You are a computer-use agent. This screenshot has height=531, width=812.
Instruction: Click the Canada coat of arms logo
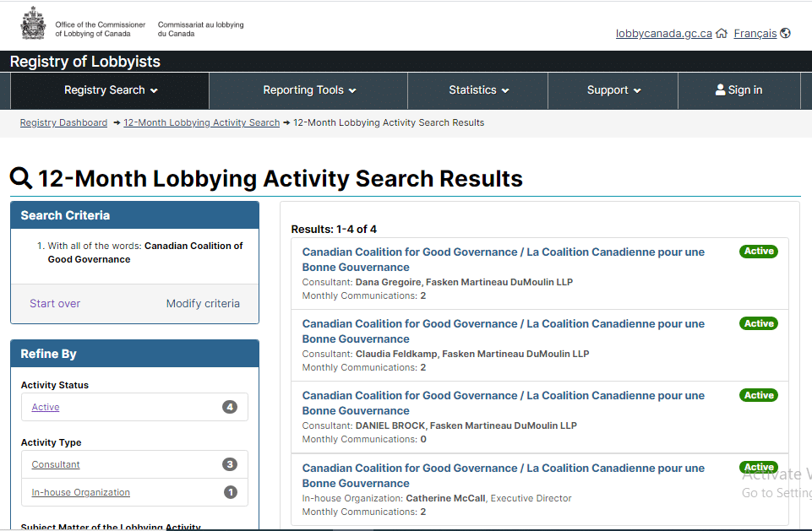(33, 24)
